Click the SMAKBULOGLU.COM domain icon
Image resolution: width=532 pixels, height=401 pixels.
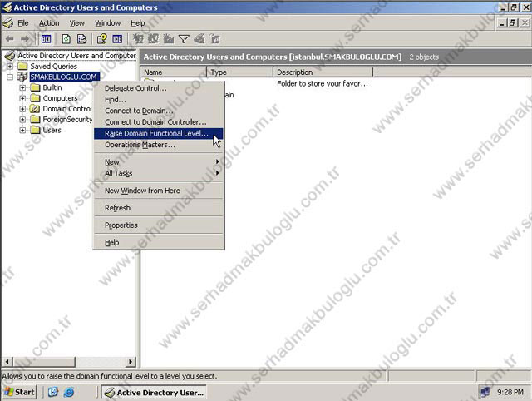(22, 77)
